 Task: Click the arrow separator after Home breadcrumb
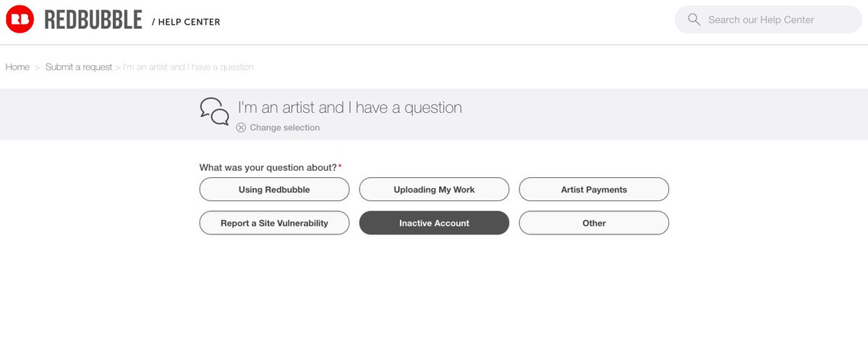[x=38, y=67]
